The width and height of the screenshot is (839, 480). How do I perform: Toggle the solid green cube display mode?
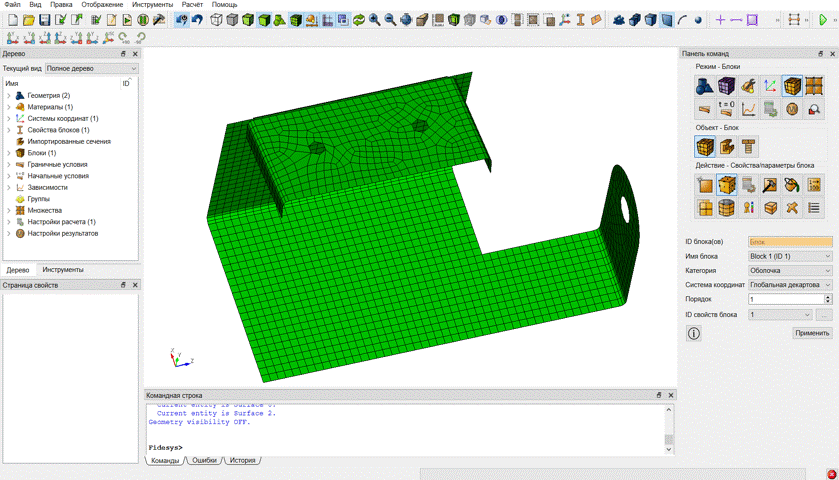click(264, 20)
